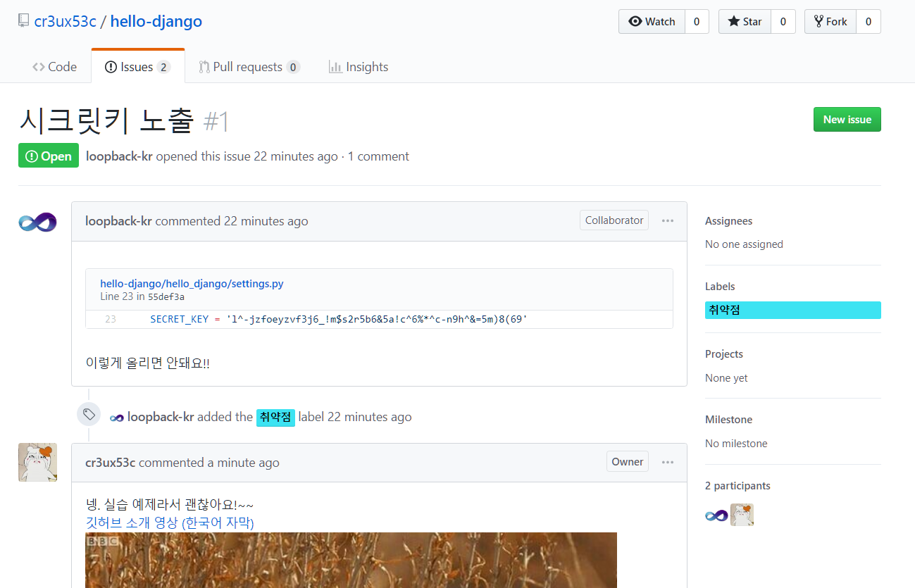Click cr3ux53c participant avatar in sidebar
The height and width of the screenshot is (588, 915).
click(742, 515)
